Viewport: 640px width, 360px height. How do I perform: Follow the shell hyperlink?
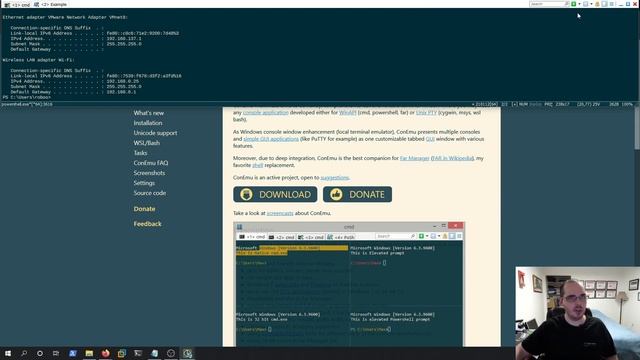[258, 165]
